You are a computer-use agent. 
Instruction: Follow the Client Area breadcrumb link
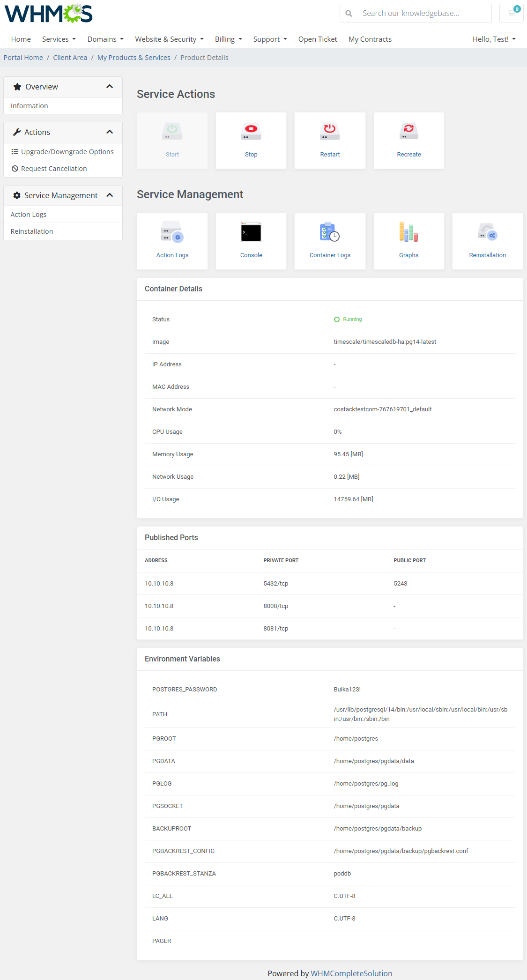click(70, 58)
